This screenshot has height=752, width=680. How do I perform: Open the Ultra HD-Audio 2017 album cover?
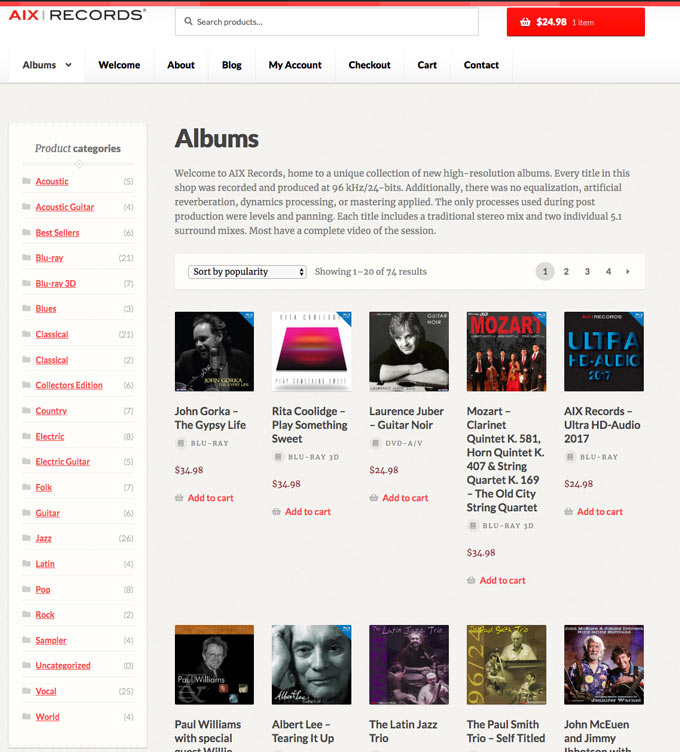[604, 352]
